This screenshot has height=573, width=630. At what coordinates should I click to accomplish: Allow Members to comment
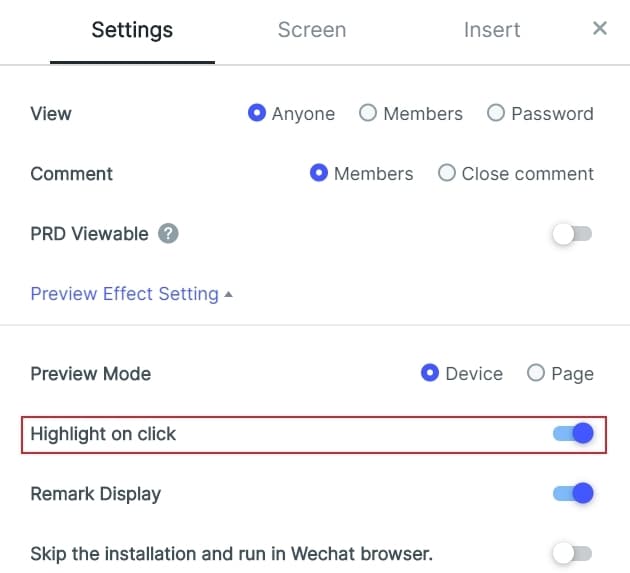coord(319,174)
